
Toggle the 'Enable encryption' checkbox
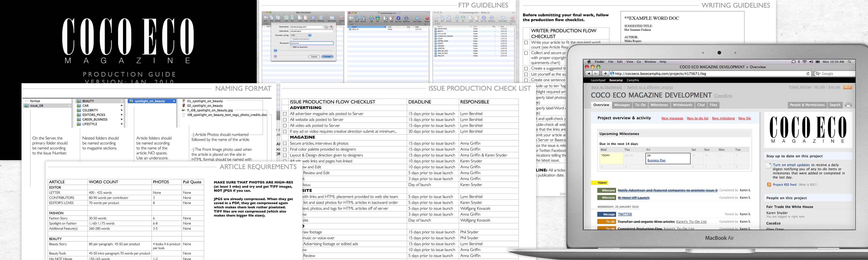(291, 39)
